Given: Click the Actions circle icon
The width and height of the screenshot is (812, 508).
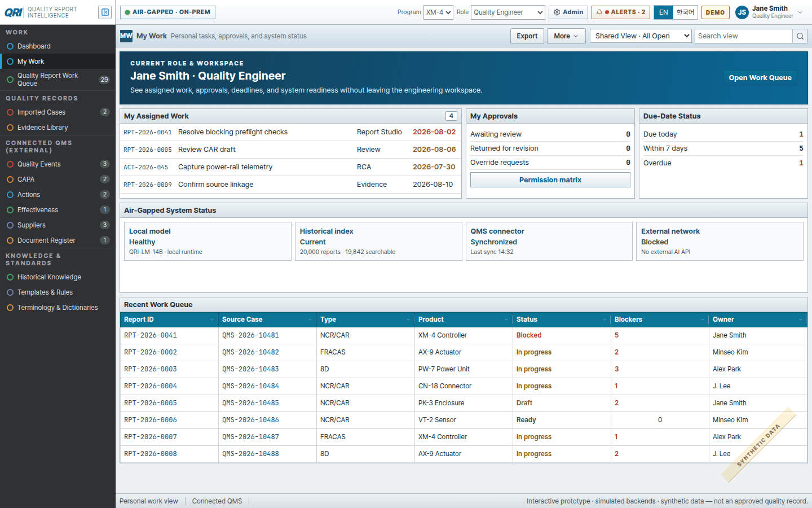Looking at the screenshot, I should (10, 195).
